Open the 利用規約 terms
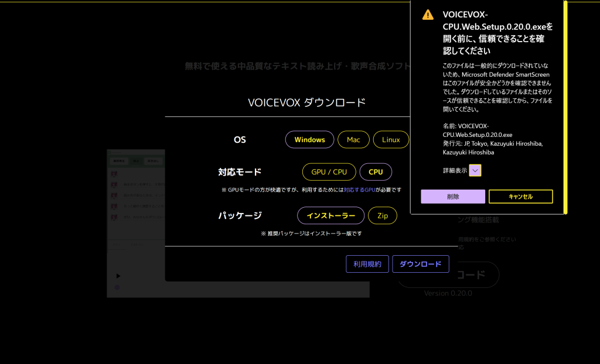 tap(367, 264)
